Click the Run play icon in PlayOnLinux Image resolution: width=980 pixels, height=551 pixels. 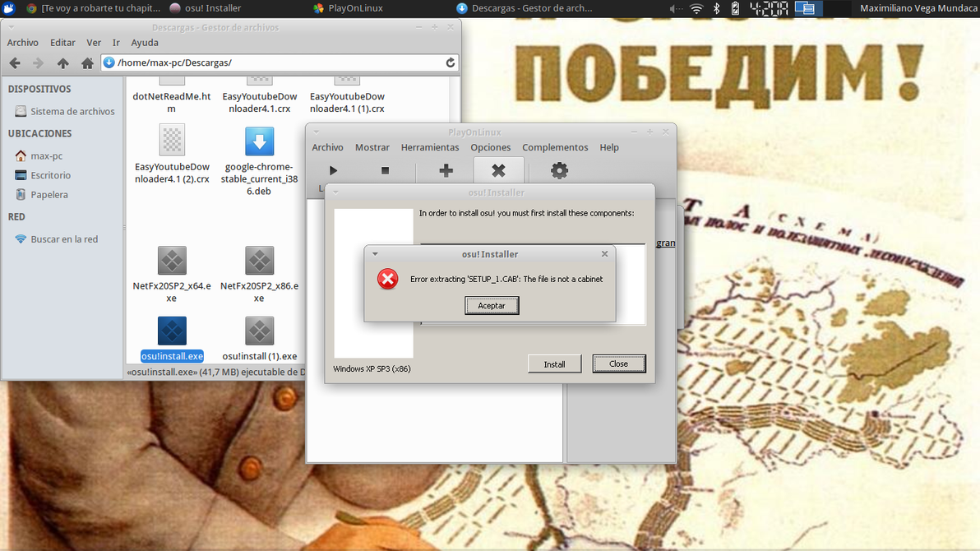pos(333,170)
